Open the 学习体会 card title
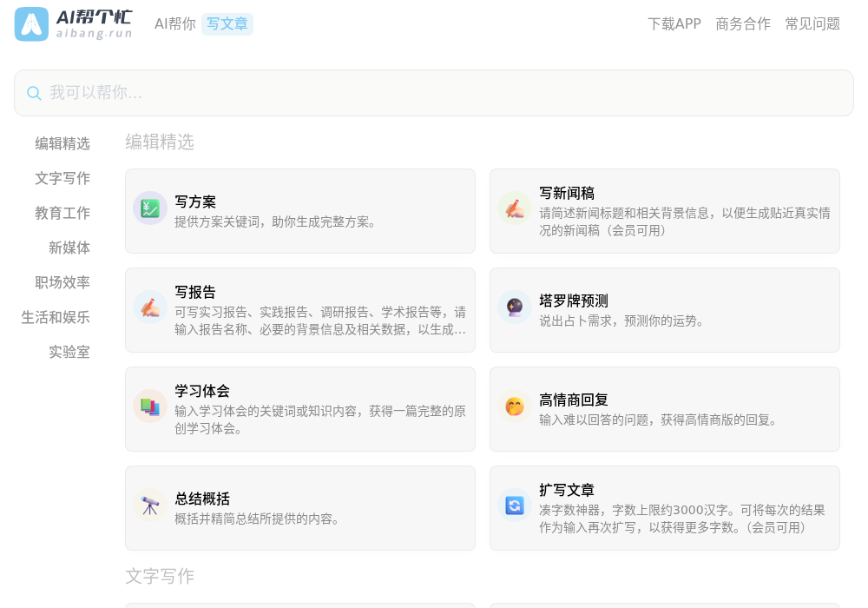This screenshot has width=868, height=608. 202,391
